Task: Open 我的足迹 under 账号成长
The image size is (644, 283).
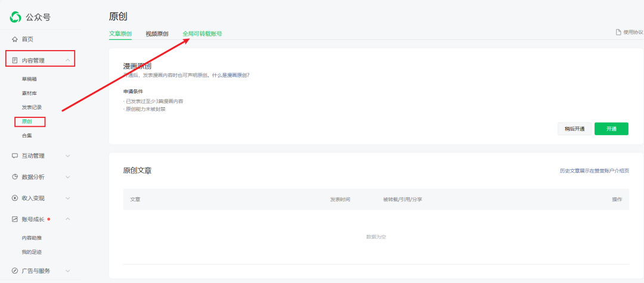Action: click(x=32, y=252)
